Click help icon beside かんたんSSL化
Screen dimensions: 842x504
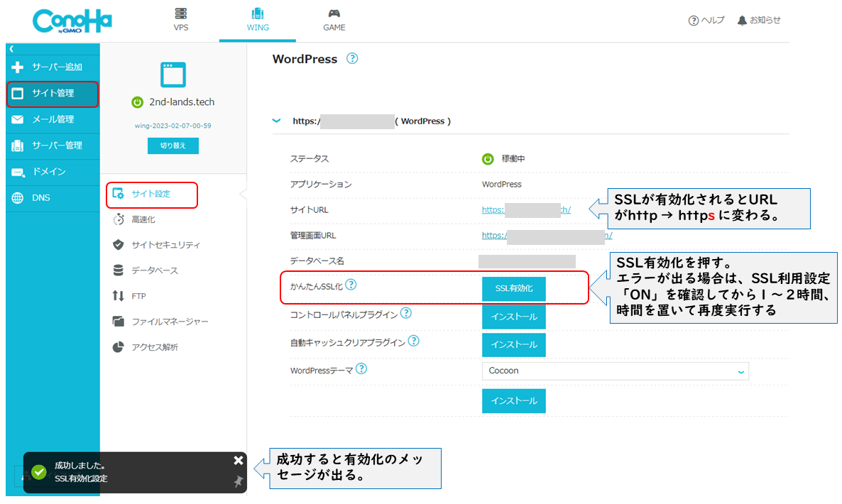(x=351, y=285)
